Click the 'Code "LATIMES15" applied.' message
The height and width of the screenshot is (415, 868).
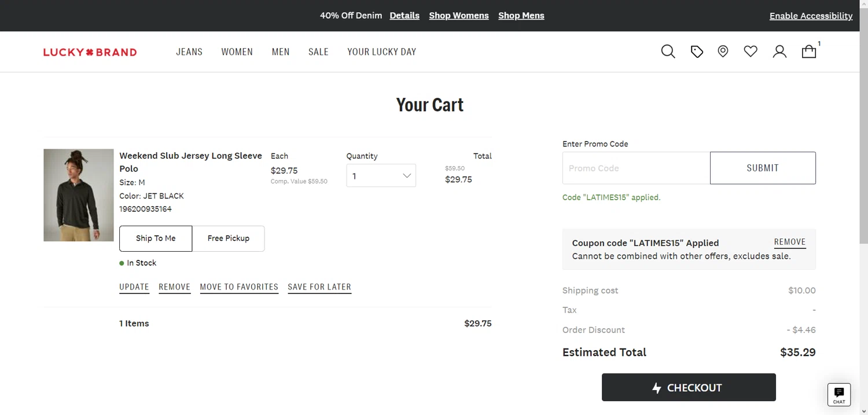[611, 197]
